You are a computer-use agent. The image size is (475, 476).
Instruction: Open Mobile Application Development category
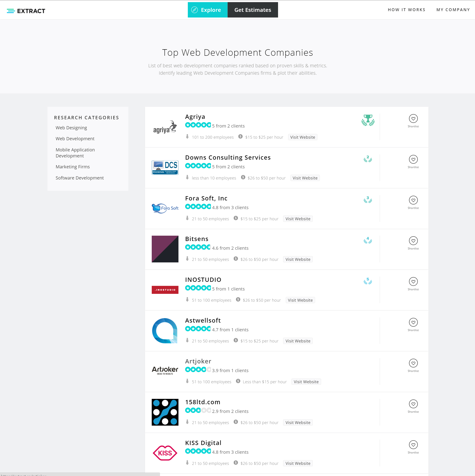(x=75, y=153)
